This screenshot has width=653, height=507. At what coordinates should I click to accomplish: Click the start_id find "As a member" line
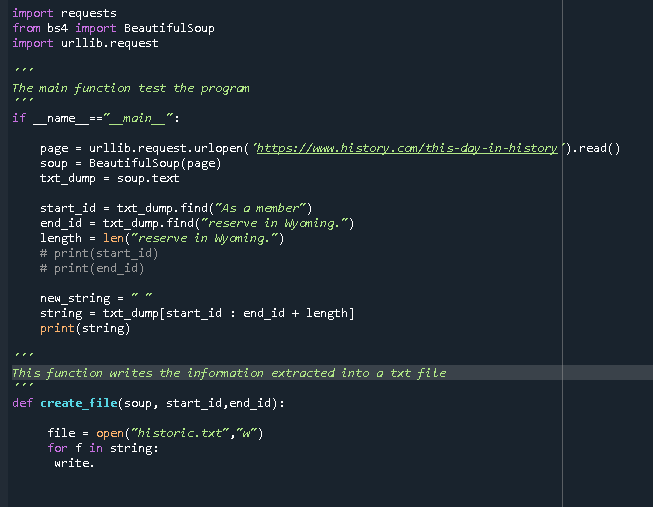tap(176, 208)
